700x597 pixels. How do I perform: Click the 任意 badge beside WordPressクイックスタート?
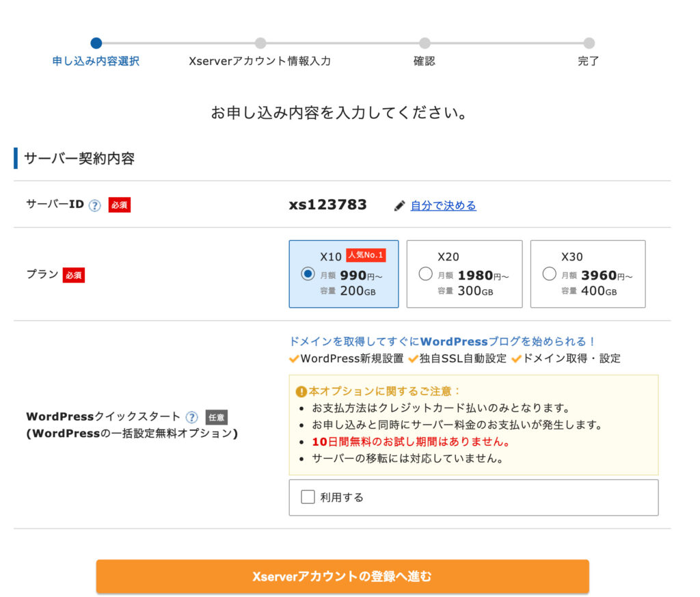pos(217,417)
